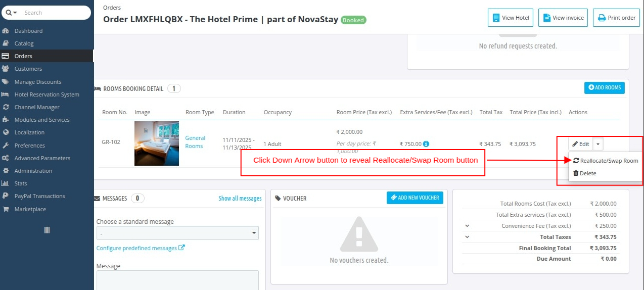The height and width of the screenshot is (290, 644).
Task: Click the extra services info icon
Action: [426, 144]
